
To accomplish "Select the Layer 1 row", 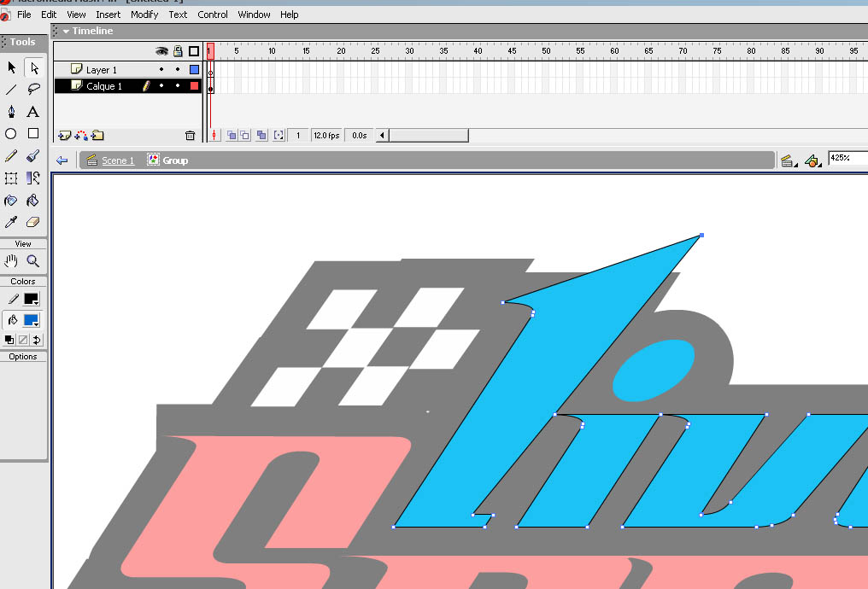I will coord(127,70).
